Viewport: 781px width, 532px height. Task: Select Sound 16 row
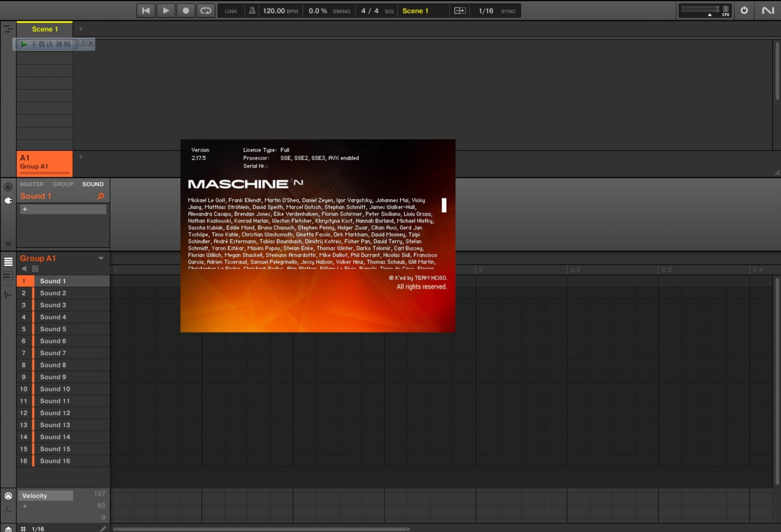pos(63,461)
